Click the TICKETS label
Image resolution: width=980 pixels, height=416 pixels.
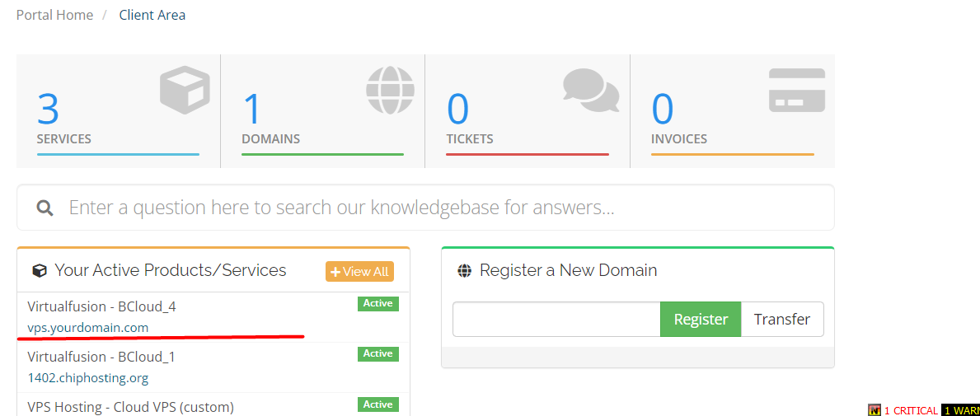(x=469, y=138)
